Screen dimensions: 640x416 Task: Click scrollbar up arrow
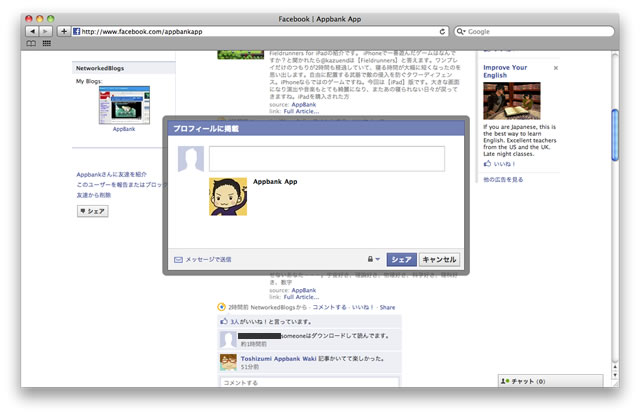615,367
